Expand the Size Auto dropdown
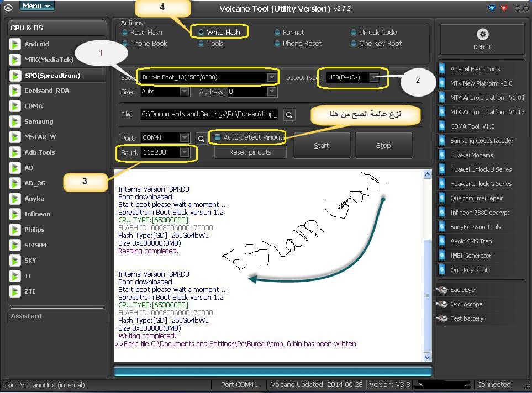The width and height of the screenshot is (532, 393). click(x=184, y=91)
